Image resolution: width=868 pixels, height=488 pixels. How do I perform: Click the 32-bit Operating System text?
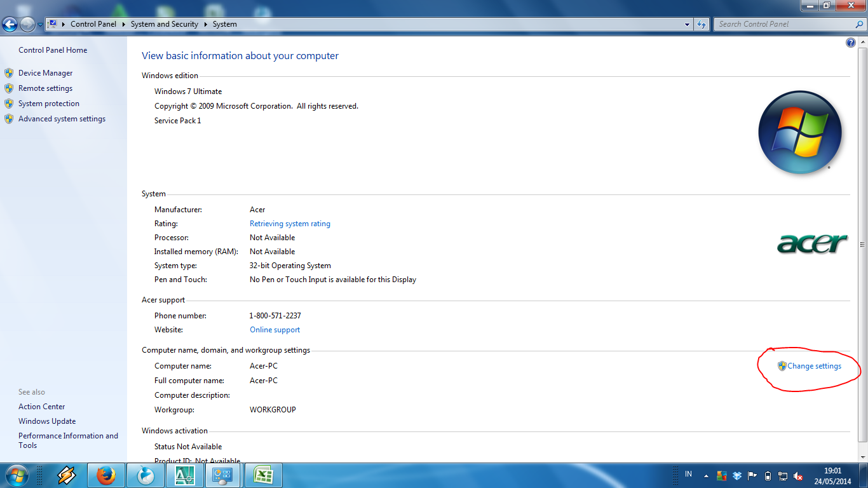point(290,266)
